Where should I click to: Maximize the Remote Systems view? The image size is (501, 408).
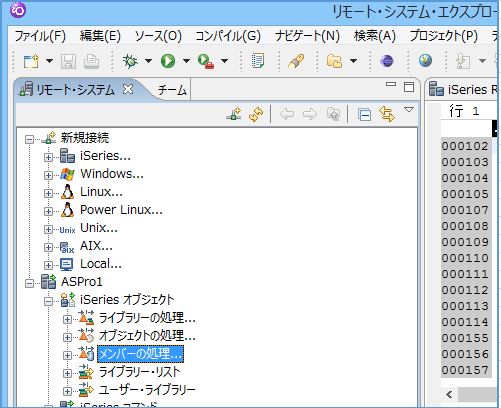(x=409, y=87)
